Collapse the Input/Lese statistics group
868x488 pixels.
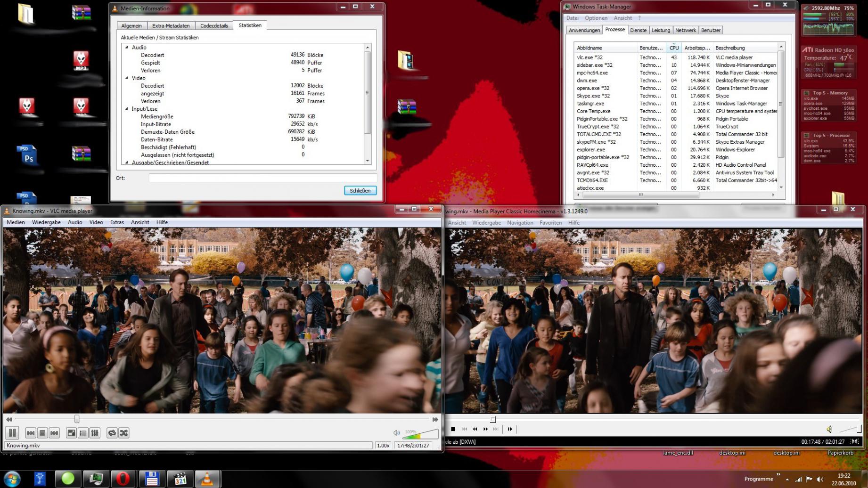pyautogui.click(x=127, y=109)
